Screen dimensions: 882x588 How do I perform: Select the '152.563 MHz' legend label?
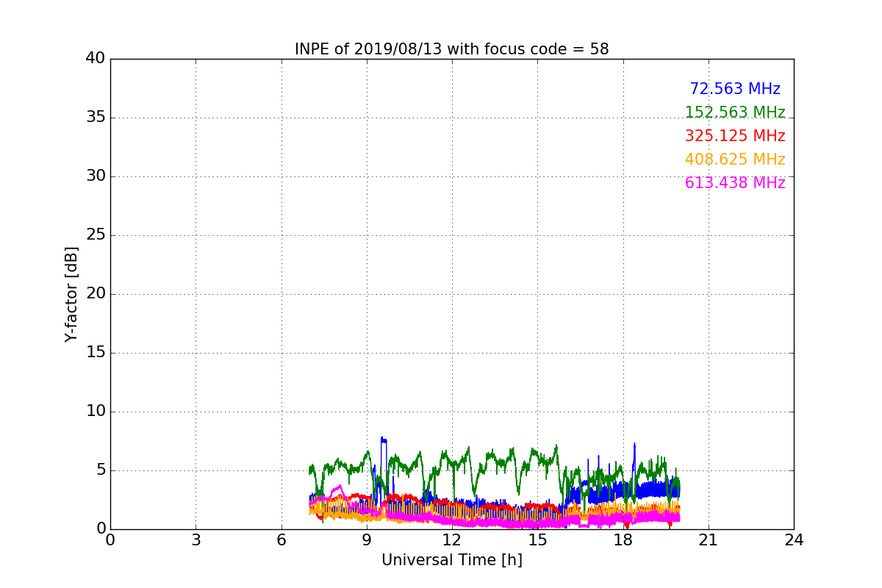735,112
